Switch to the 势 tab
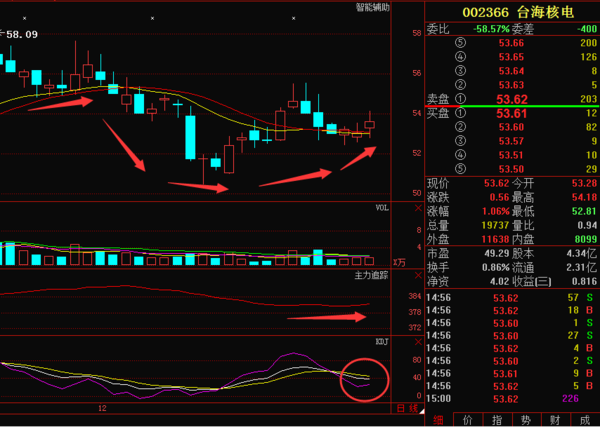 [526, 420]
